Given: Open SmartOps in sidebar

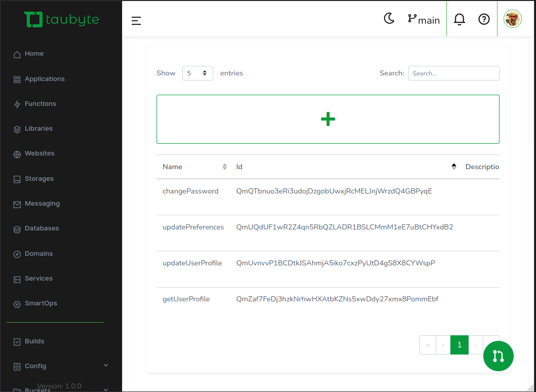Looking at the screenshot, I should [35, 303].
